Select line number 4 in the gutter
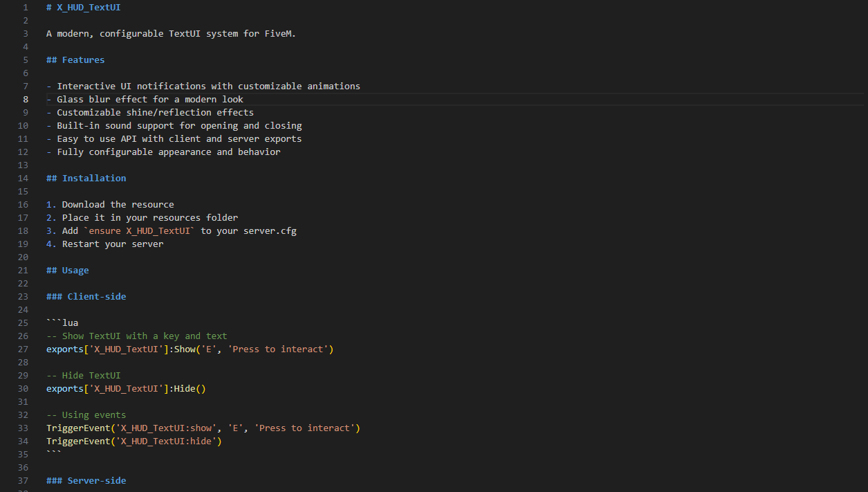868x492 pixels. click(x=26, y=46)
